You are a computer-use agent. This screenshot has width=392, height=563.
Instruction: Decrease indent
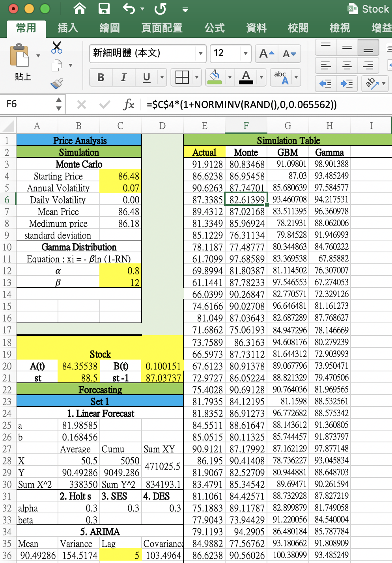pos(326,84)
